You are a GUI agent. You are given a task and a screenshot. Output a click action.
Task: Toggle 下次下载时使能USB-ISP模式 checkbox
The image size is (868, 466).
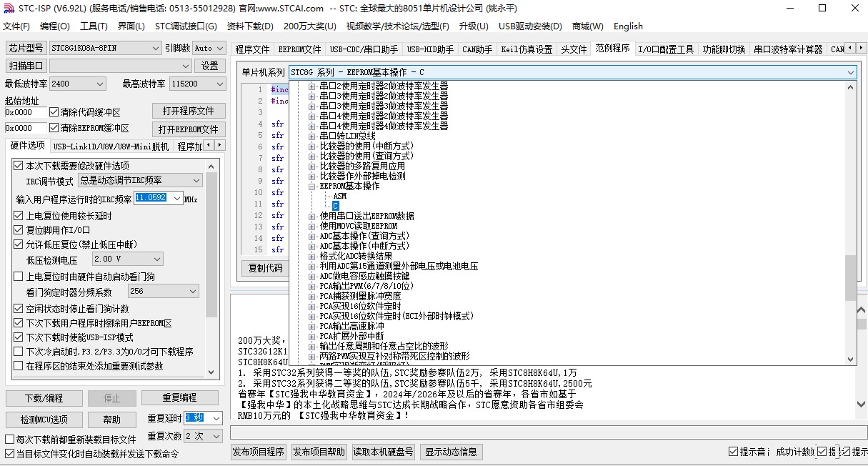pyautogui.click(x=19, y=337)
